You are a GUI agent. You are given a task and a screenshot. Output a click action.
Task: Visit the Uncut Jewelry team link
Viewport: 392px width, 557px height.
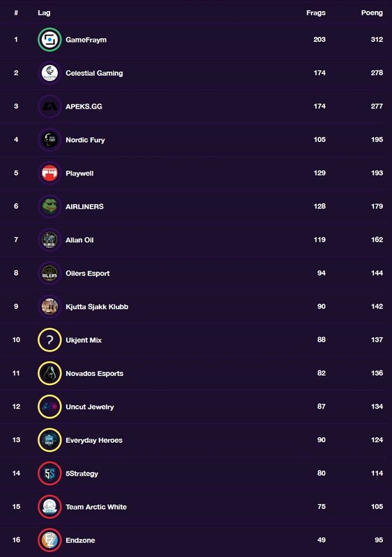tap(90, 407)
